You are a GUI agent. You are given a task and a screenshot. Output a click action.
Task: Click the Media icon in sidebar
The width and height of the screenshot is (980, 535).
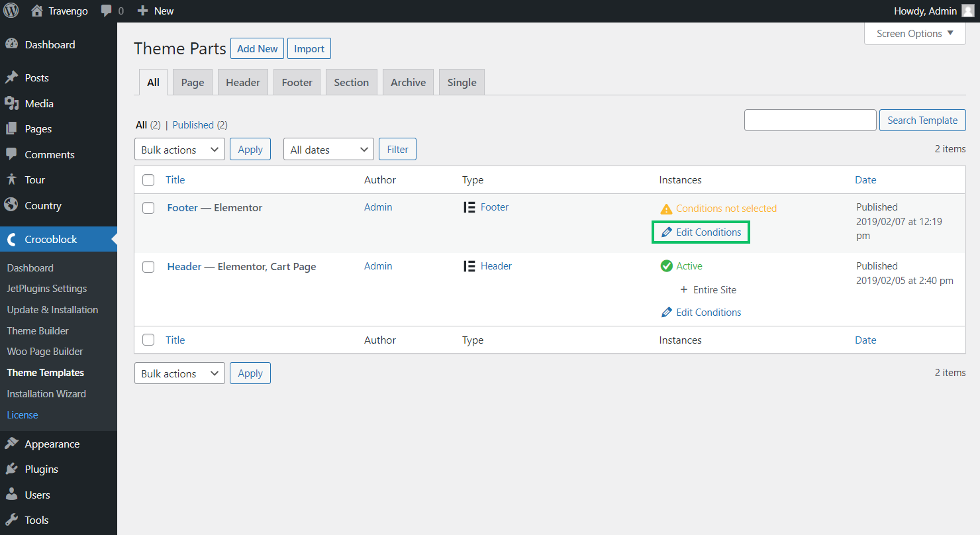click(11, 103)
